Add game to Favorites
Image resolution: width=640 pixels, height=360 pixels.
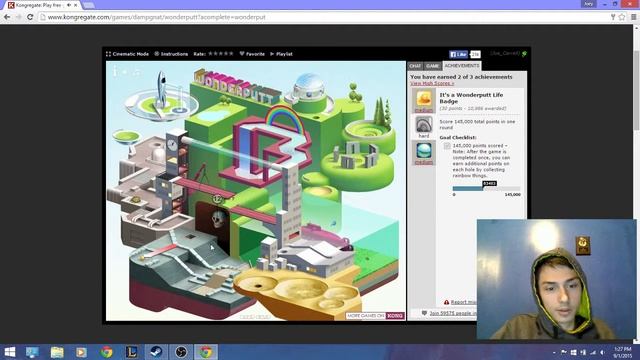(x=252, y=54)
